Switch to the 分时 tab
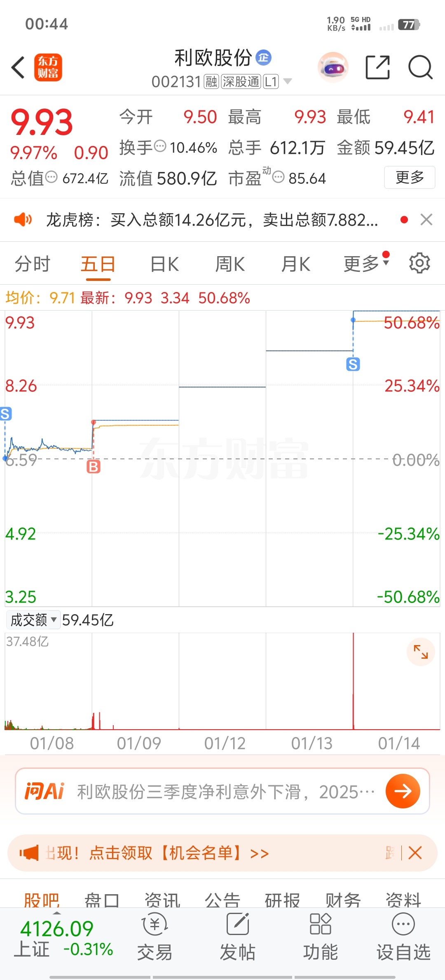 [32, 264]
